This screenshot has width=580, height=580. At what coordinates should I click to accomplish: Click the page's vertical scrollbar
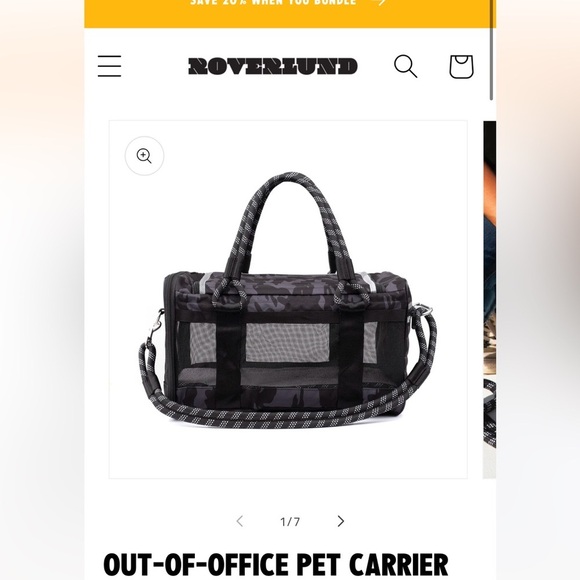tap(491, 50)
